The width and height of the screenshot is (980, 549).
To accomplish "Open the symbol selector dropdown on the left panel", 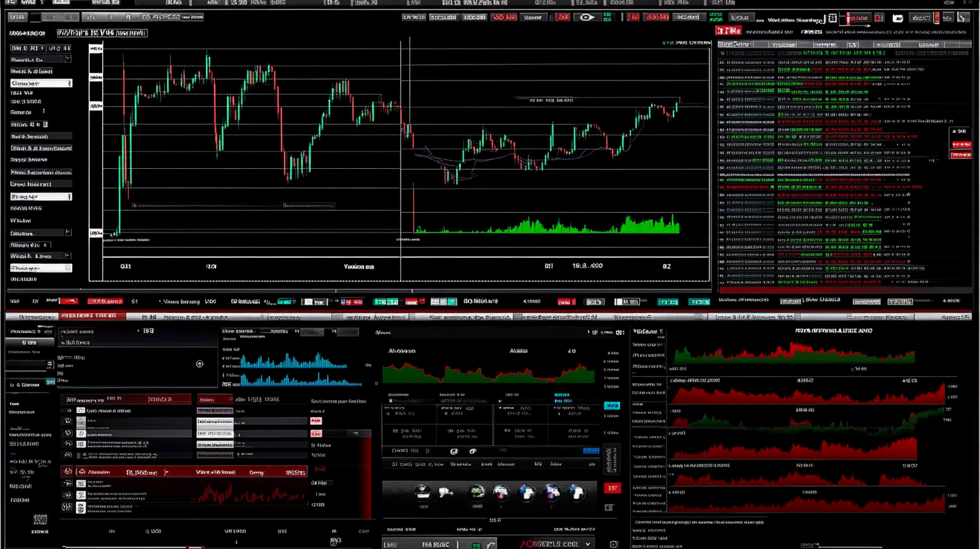I will (x=40, y=82).
